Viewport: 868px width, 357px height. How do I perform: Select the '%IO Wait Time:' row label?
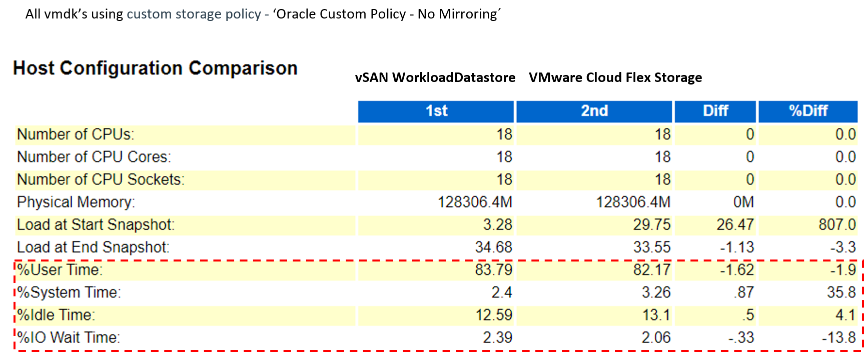click(x=69, y=337)
